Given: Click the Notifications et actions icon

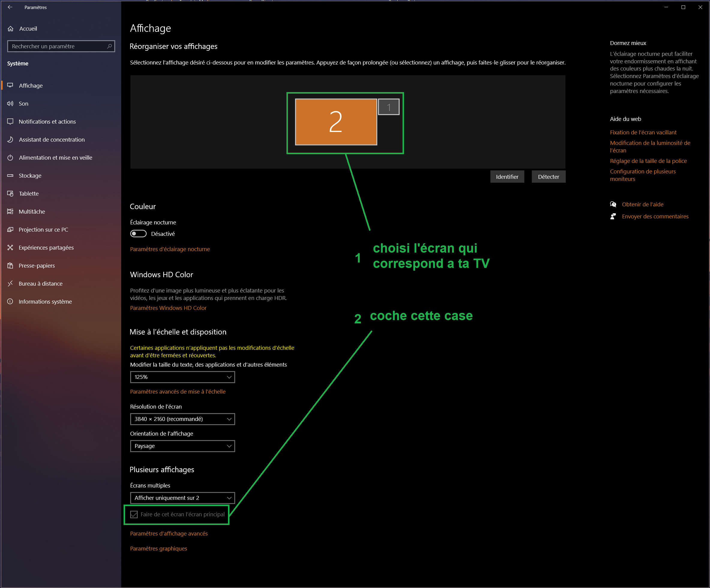Looking at the screenshot, I should click(10, 121).
